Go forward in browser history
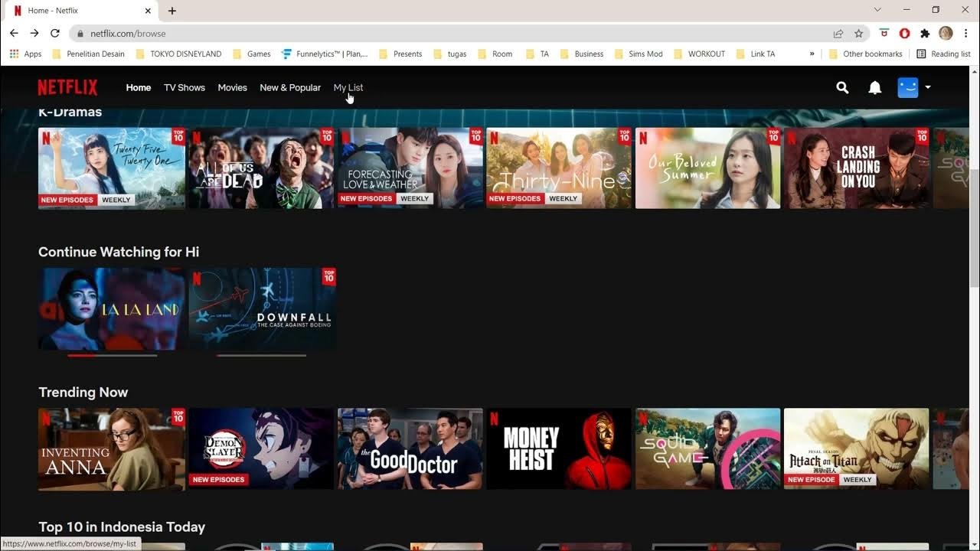 pos(34,33)
